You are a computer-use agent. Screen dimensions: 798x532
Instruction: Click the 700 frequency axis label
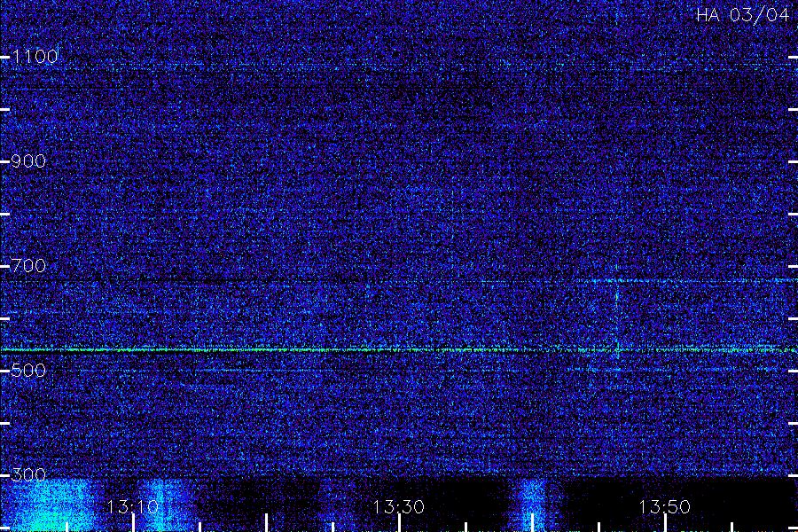pos(28,265)
